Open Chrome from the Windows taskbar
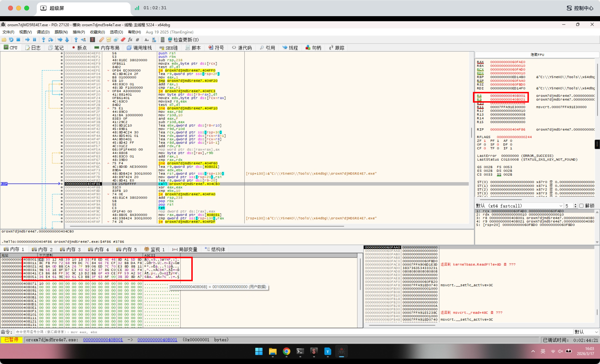The image size is (600, 364). click(286, 351)
